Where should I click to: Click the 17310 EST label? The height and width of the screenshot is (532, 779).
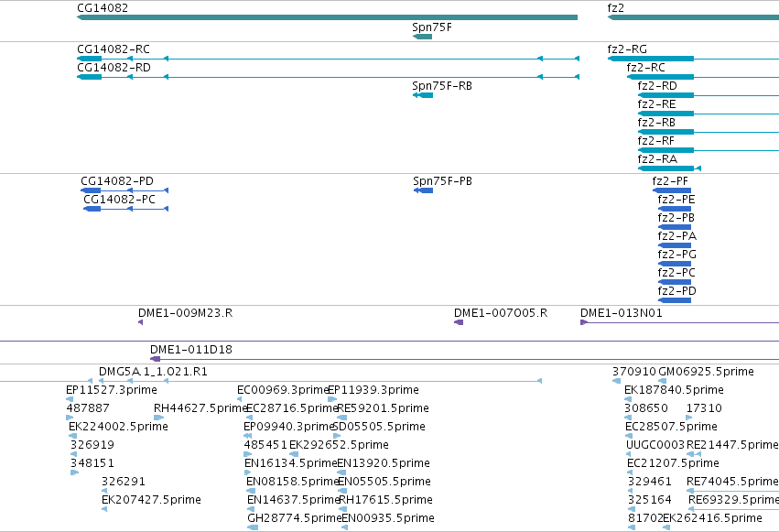tap(704, 408)
